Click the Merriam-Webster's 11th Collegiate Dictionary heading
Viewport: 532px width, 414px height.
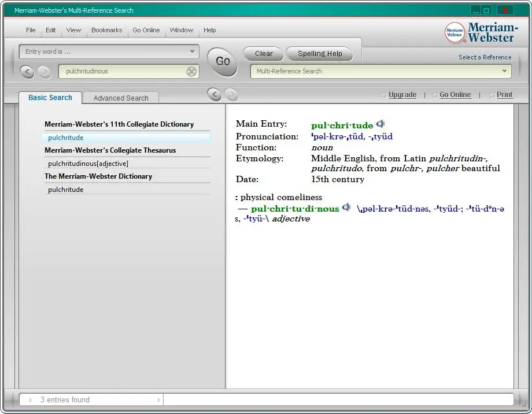tap(119, 124)
